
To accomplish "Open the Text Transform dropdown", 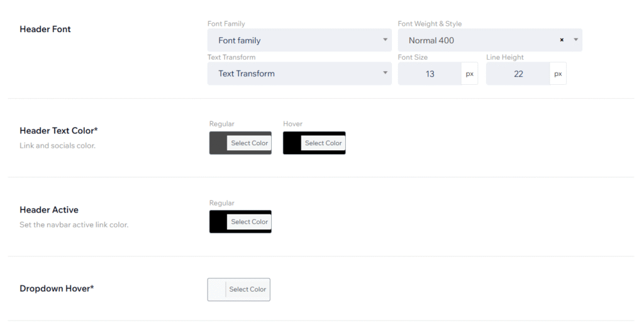I will [299, 74].
